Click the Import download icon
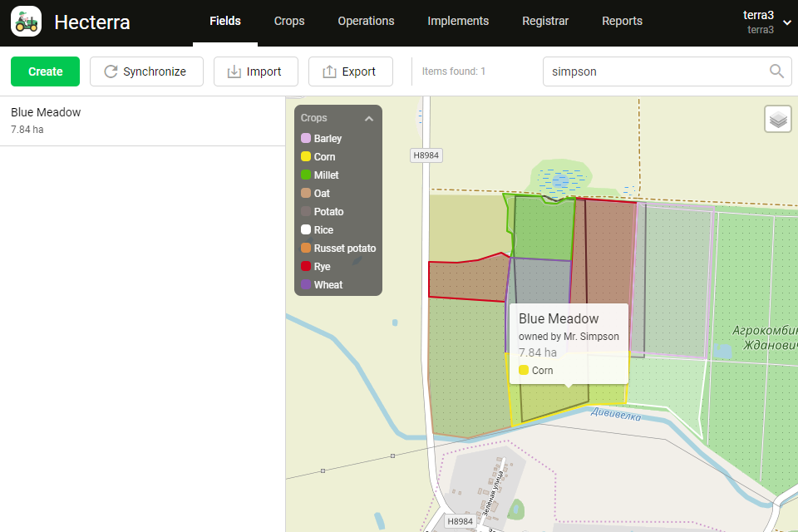 click(x=234, y=71)
